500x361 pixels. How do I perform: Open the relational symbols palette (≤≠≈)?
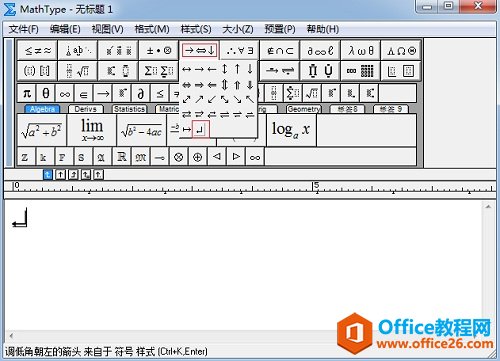click(x=37, y=51)
